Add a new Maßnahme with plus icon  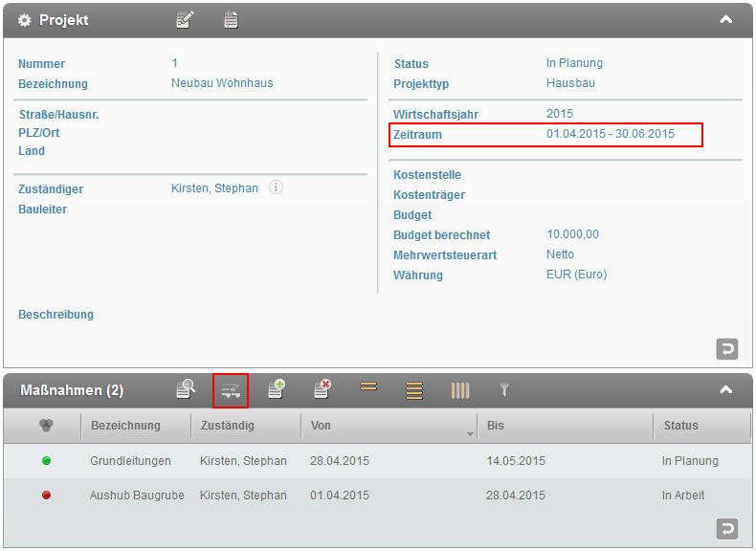point(277,389)
